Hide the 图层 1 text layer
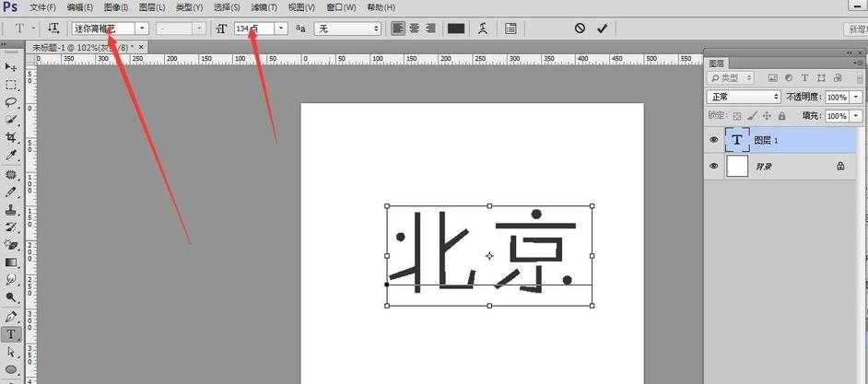Viewport: 868px width, 384px height. (x=714, y=140)
